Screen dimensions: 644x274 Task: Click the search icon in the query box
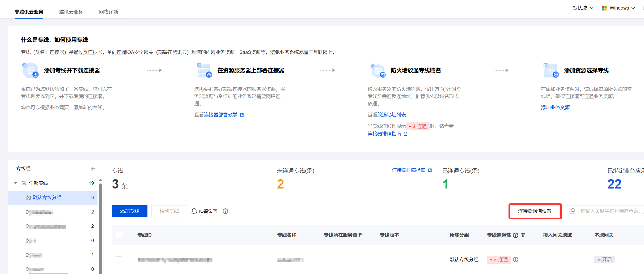point(572,211)
